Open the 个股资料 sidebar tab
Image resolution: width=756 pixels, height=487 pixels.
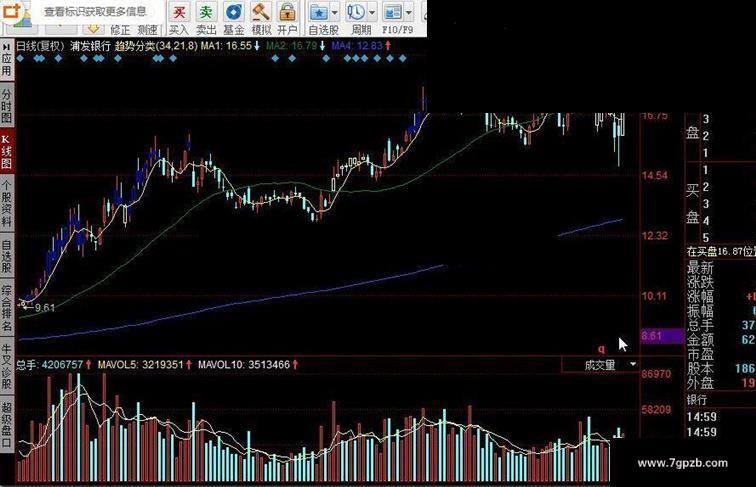[6, 203]
